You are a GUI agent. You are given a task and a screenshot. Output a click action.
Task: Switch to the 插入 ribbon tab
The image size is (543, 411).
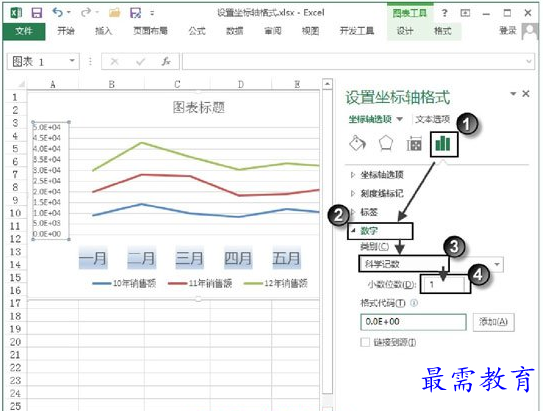(x=104, y=31)
